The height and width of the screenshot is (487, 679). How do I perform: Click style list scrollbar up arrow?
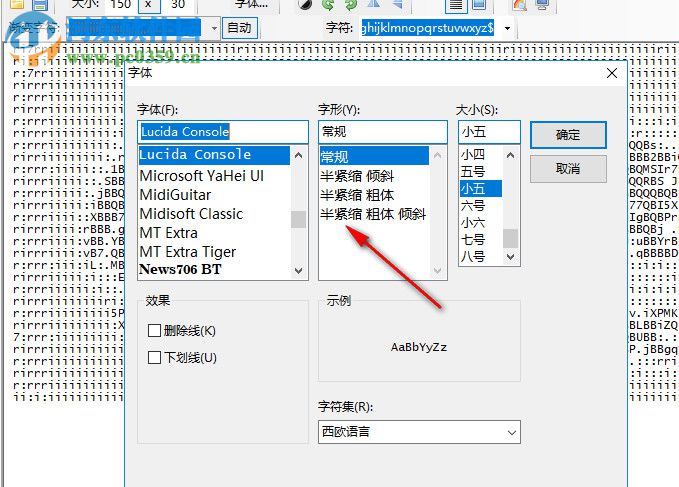tap(437, 155)
